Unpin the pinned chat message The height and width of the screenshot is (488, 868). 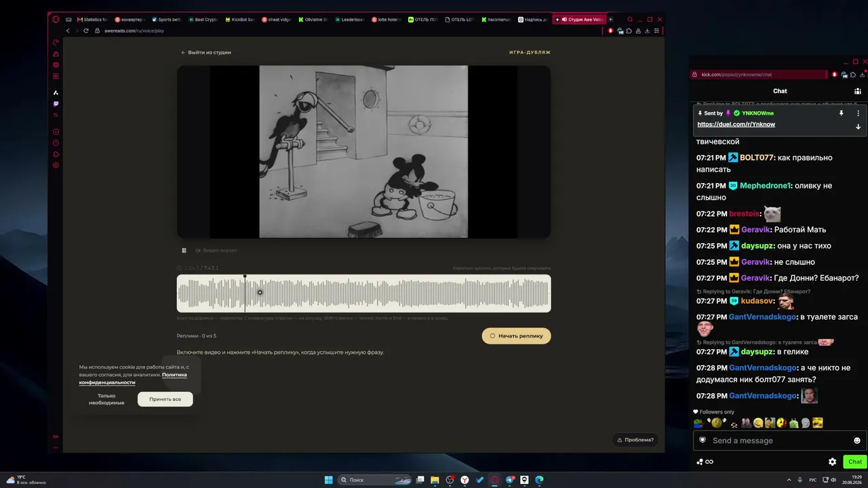click(x=841, y=113)
